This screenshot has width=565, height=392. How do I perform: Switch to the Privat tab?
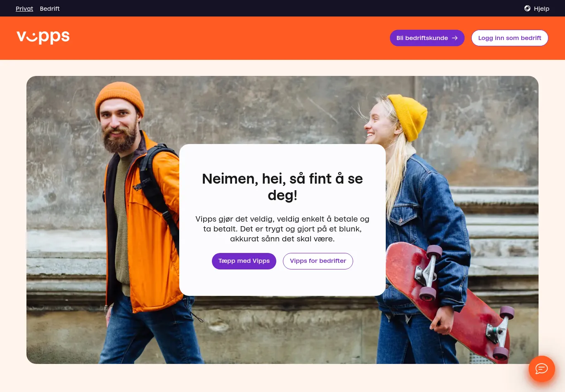point(24,9)
